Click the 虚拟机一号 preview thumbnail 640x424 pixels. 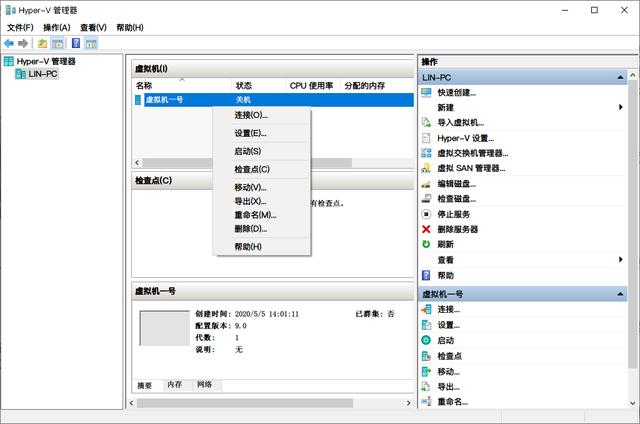(164, 328)
